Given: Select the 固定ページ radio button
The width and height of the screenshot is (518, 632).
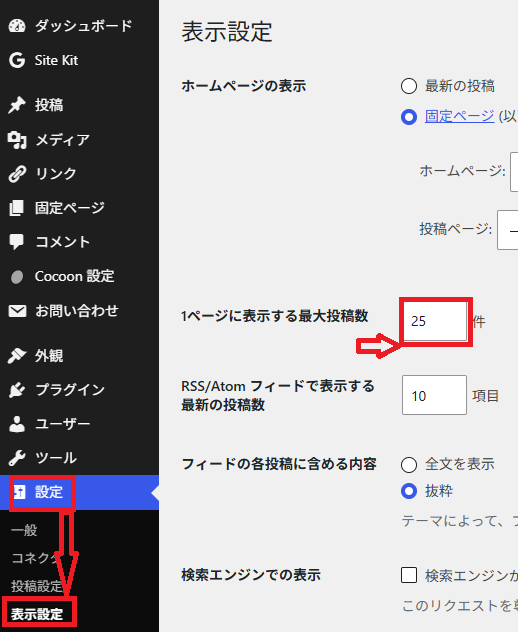Looking at the screenshot, I should tap(409, 117).
